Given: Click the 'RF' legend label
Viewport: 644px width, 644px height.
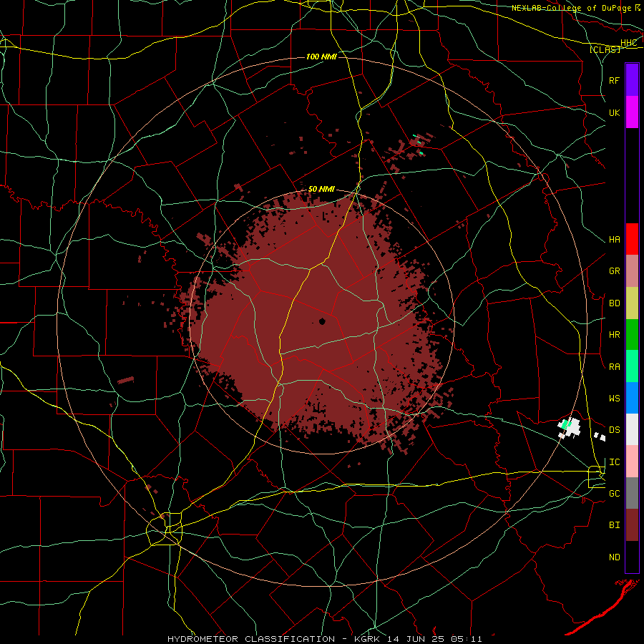Looking at the screenshot, I should (x=615, y=80).
